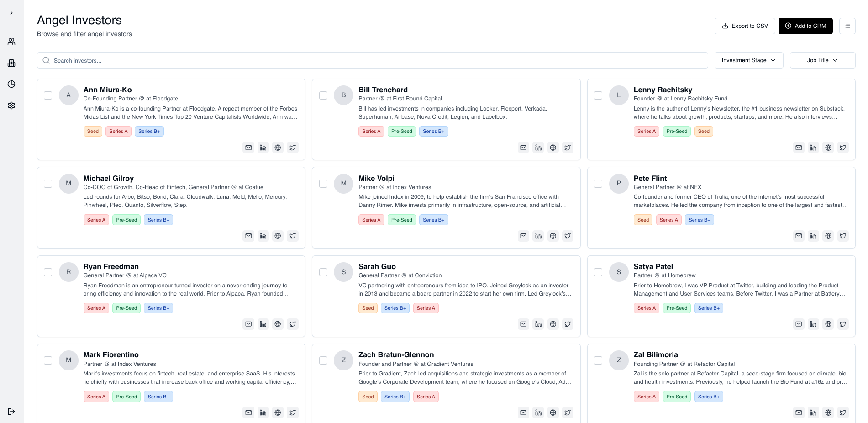This screenshot has width=868, height=423.
Task: Click the logout icon at sidebar bottom
Action: coord(11,412)
